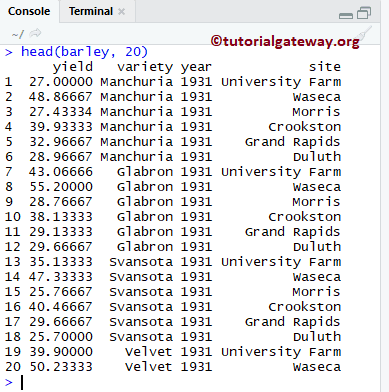Viewport: 389px width, 392px height.
Task: Click Crookston in row 16
Action: point(305,307)
